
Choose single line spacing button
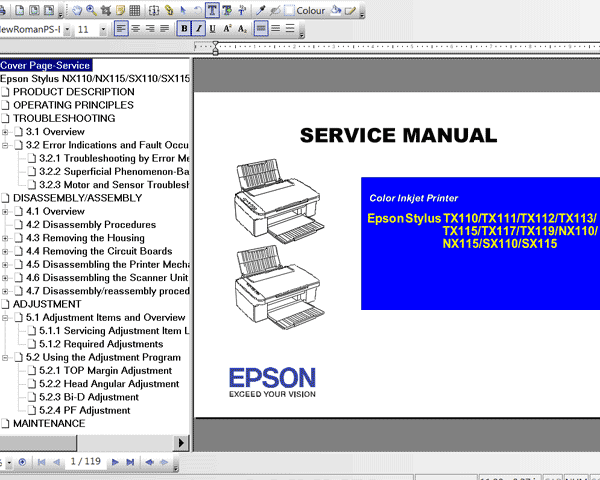pyautogui.click(x=261, y=28)
